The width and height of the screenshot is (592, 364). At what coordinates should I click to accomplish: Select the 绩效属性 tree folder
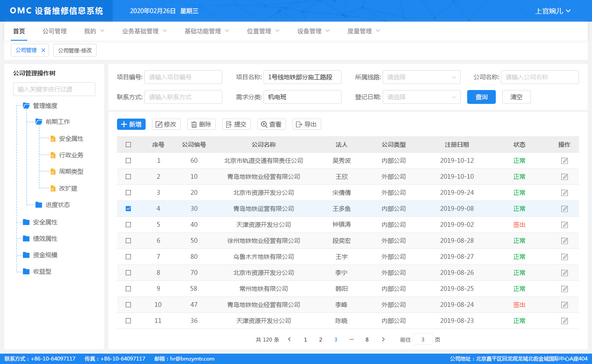[x=40, y=238]
